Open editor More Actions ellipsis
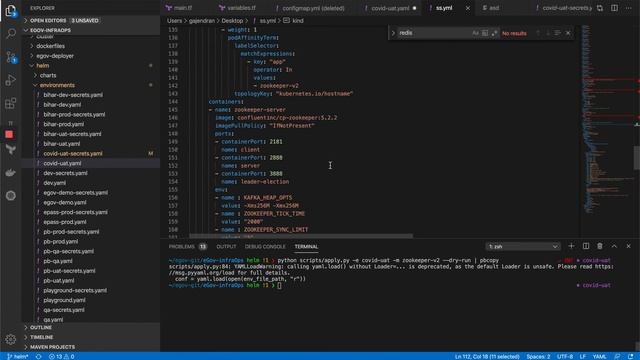The image size is (640, 360). [628, 8]
